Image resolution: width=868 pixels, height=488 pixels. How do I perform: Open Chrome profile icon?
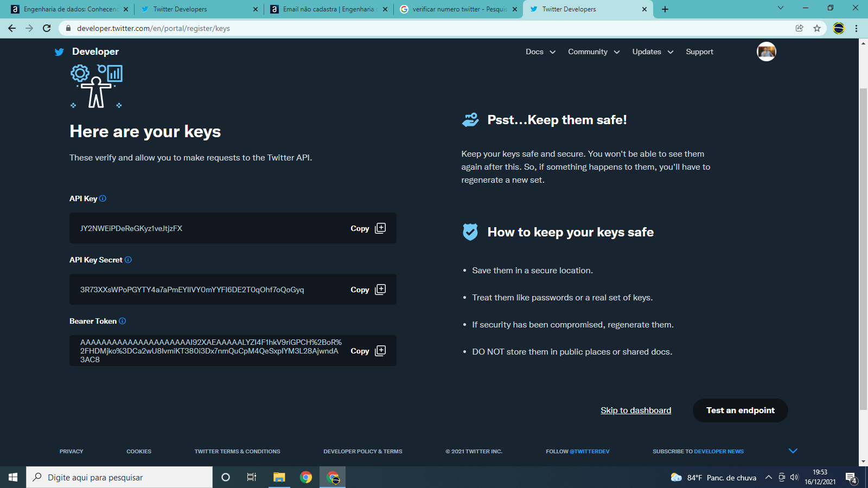point(839,28)
